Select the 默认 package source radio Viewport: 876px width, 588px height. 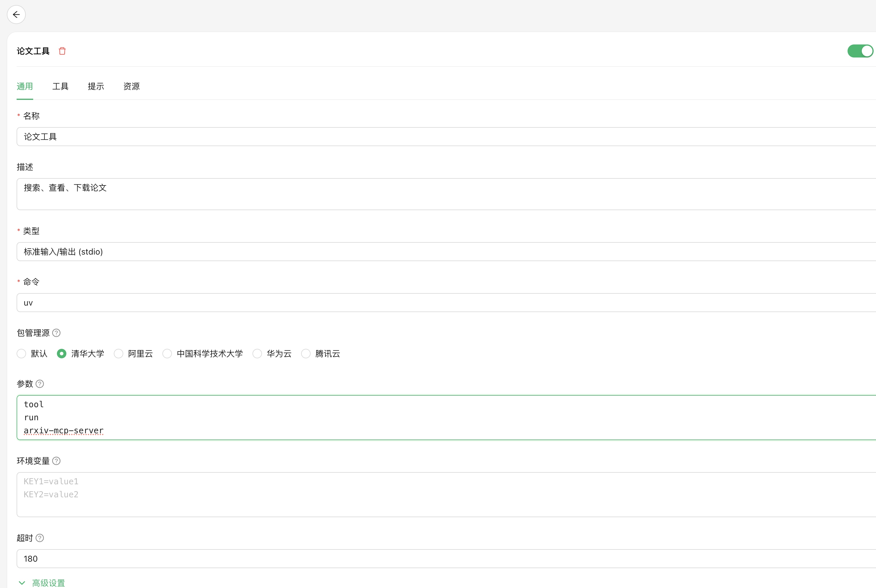(21, 354)
